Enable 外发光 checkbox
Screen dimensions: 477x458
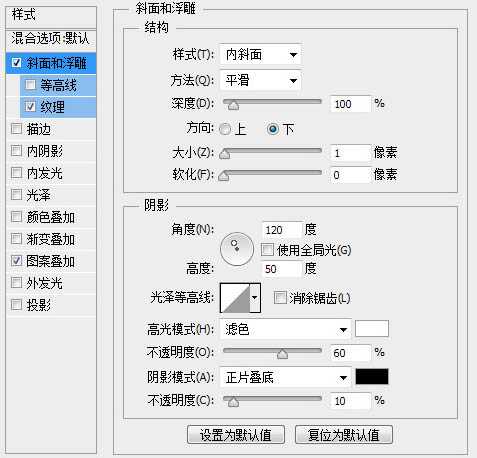pyautogui.click(x=16, y=283)
